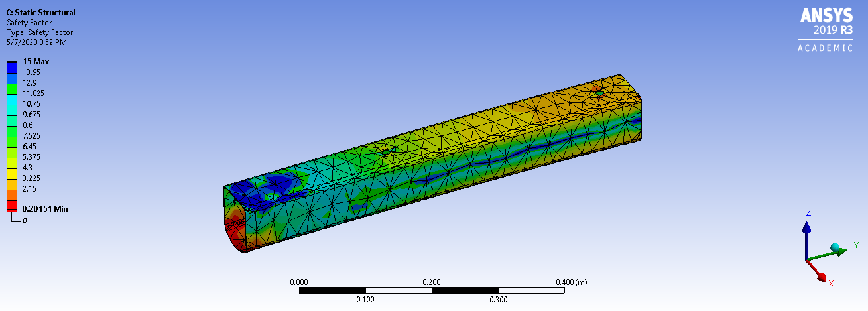Click the "0.300" scale ruler label
The height and width of the screenshot is (311, 868).
coord(498,299)
